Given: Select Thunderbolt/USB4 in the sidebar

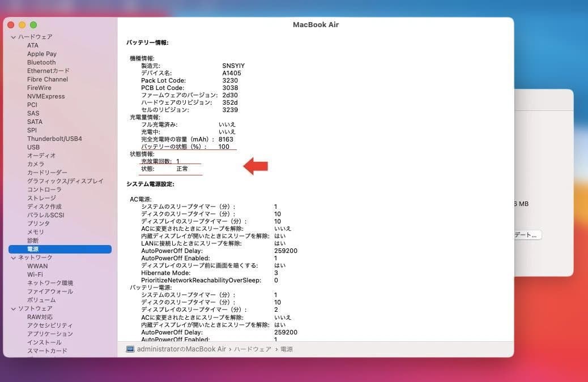Looking at the screenshot, I should tap(54, 139).
